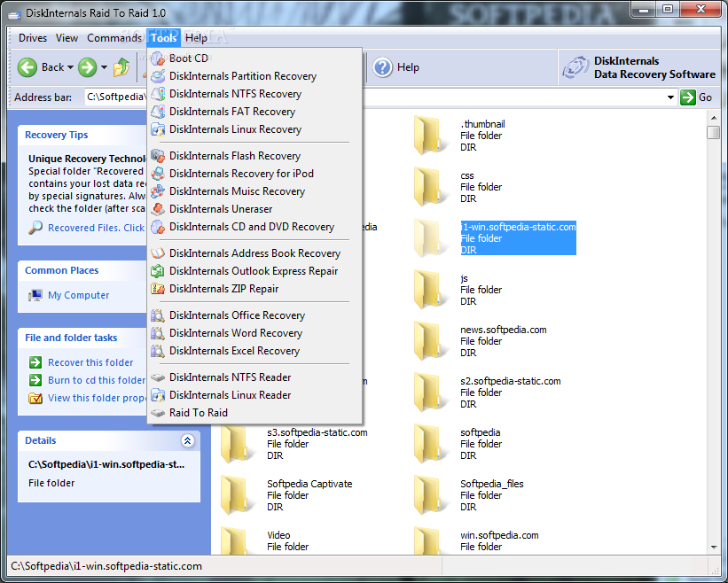Screen dimensions: 728x583
Task: Select Raid To Raid menu entry
Action: (254, 413)
